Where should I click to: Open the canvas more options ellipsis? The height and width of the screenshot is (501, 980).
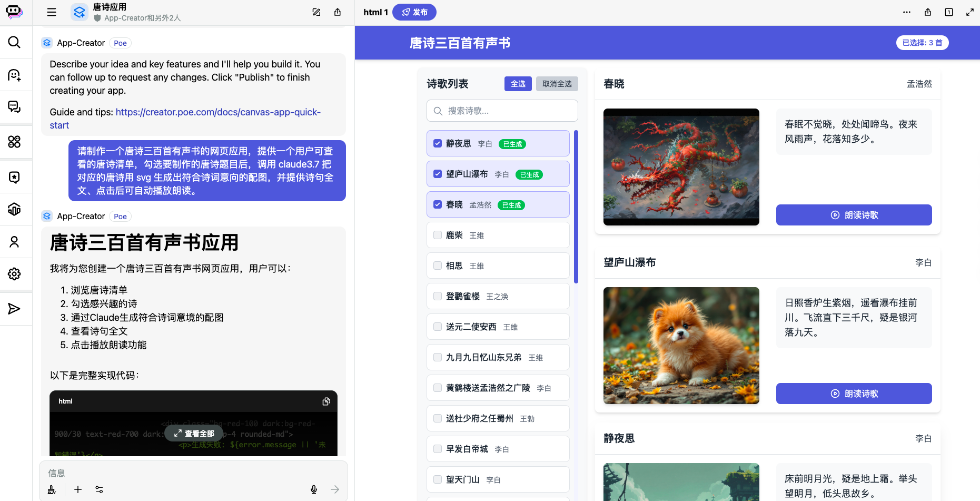907,12
